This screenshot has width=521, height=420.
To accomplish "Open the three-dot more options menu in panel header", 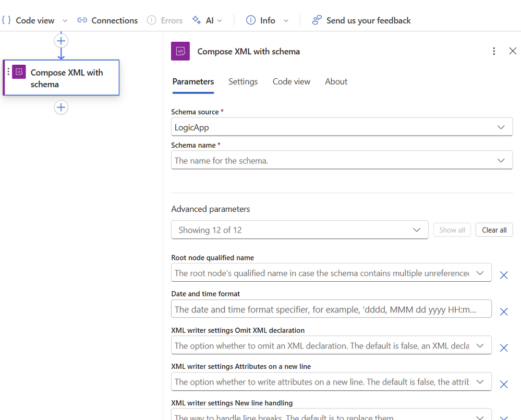I will pos(494,51).
